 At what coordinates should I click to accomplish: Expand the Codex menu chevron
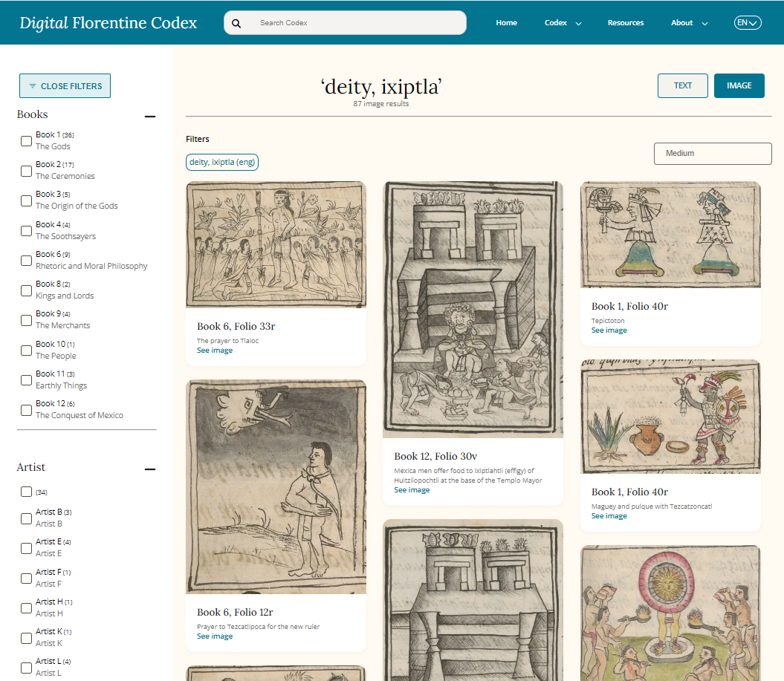(578, 24)
